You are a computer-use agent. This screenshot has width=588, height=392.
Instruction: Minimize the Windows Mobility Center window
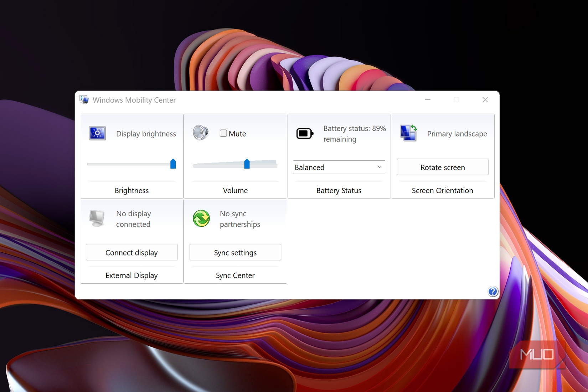(x=428, y=100)
